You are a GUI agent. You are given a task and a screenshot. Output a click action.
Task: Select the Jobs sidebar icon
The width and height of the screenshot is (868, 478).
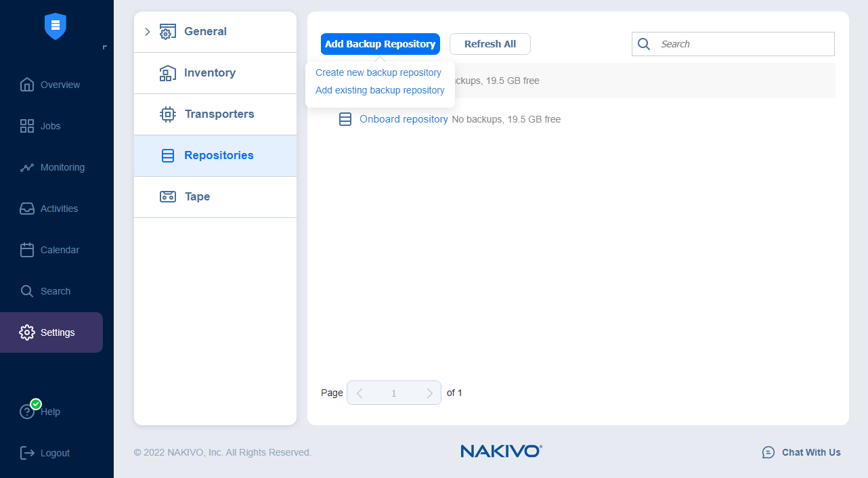(27, 125)
